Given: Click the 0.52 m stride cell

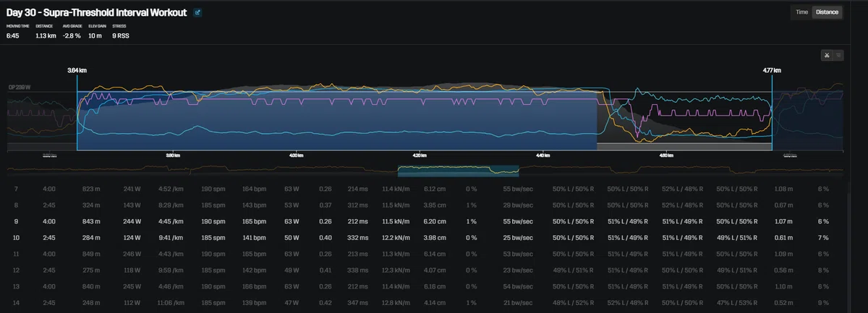Looking at the screenshot, I should coord(784,302).
